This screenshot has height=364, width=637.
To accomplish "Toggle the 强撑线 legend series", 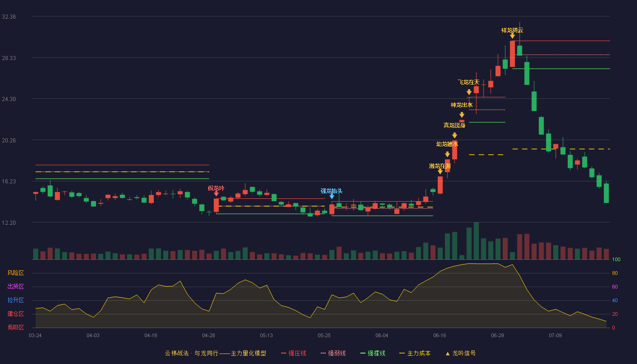I will (373, 353).
